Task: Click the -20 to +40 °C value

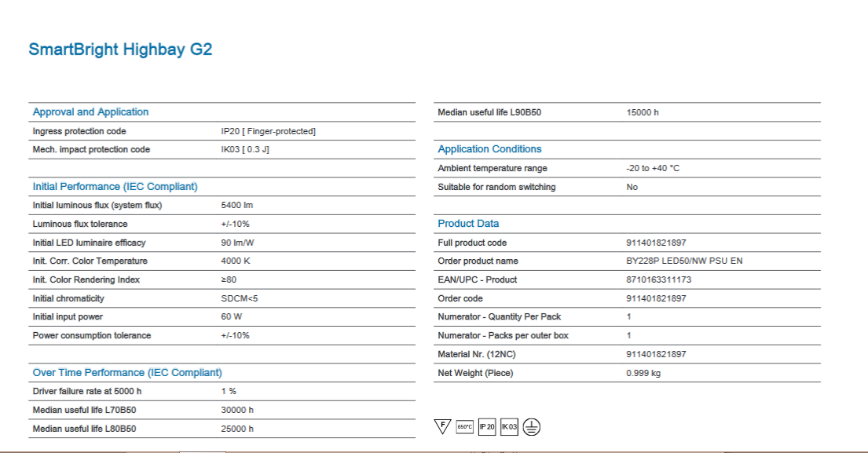Action: [x=653, y=168]
